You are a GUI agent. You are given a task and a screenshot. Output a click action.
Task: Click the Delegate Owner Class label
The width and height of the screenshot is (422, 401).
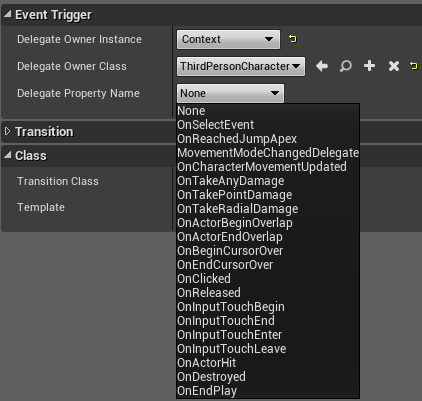point(72,66)
